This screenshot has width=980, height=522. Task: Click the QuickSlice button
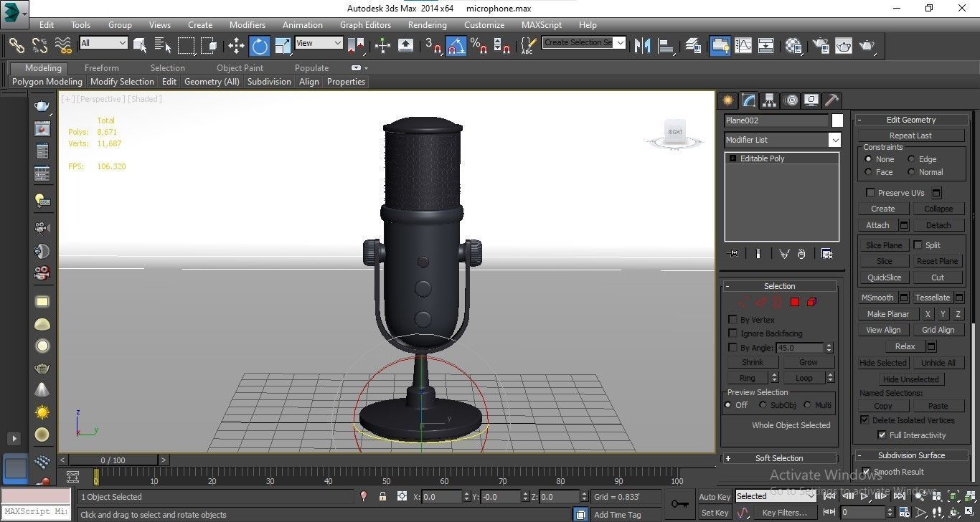884,277
